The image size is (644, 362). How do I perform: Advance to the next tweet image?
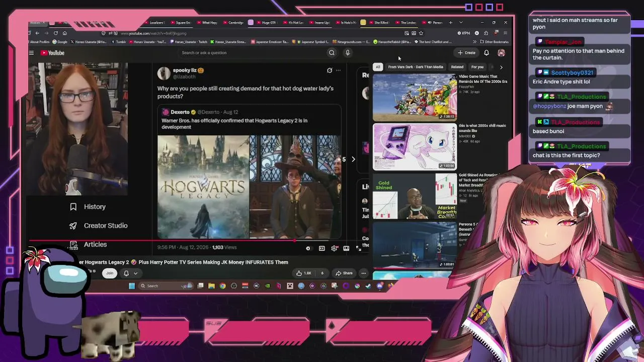[353, 159]
